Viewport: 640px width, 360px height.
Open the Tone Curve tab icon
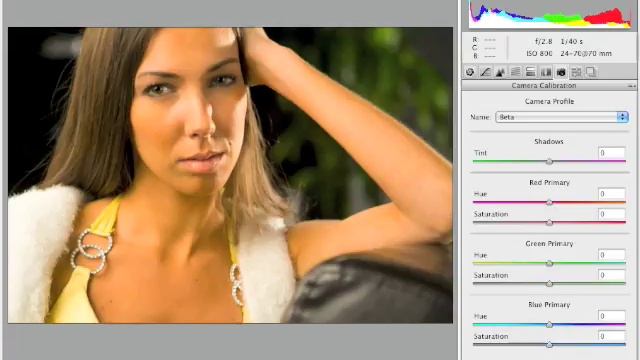(485, 72)
